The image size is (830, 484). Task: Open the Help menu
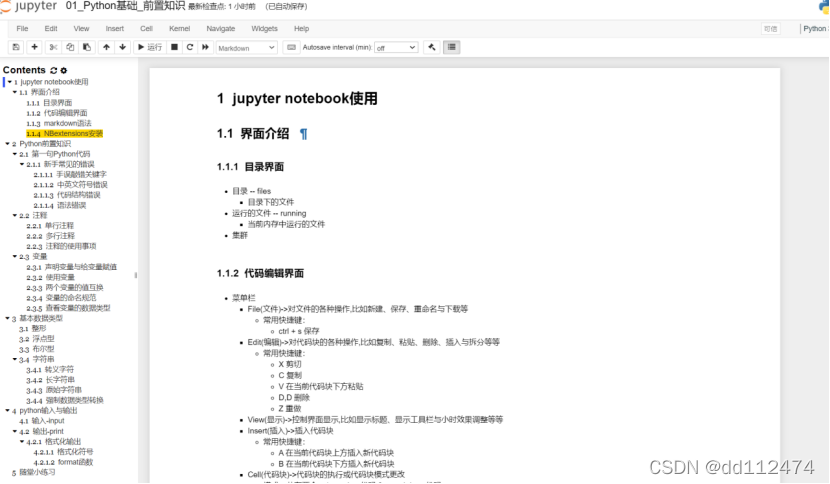point(301,29)
